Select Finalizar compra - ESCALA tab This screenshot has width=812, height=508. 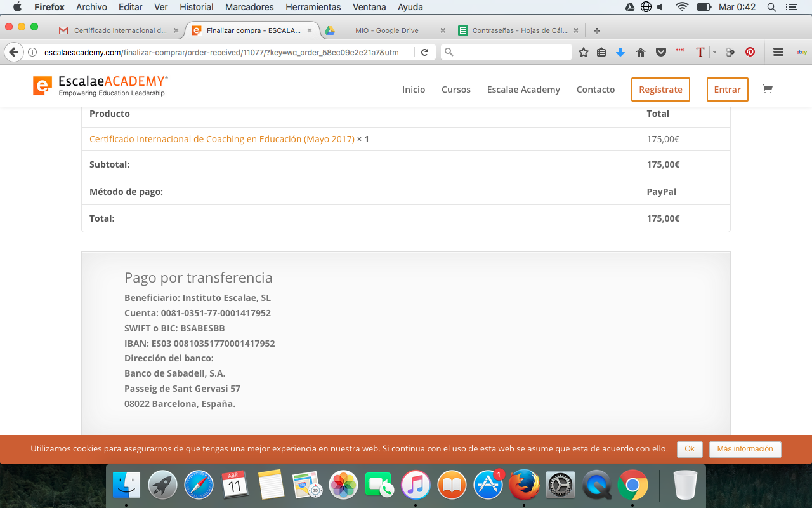pyautogui.click(x=253, y=30)
